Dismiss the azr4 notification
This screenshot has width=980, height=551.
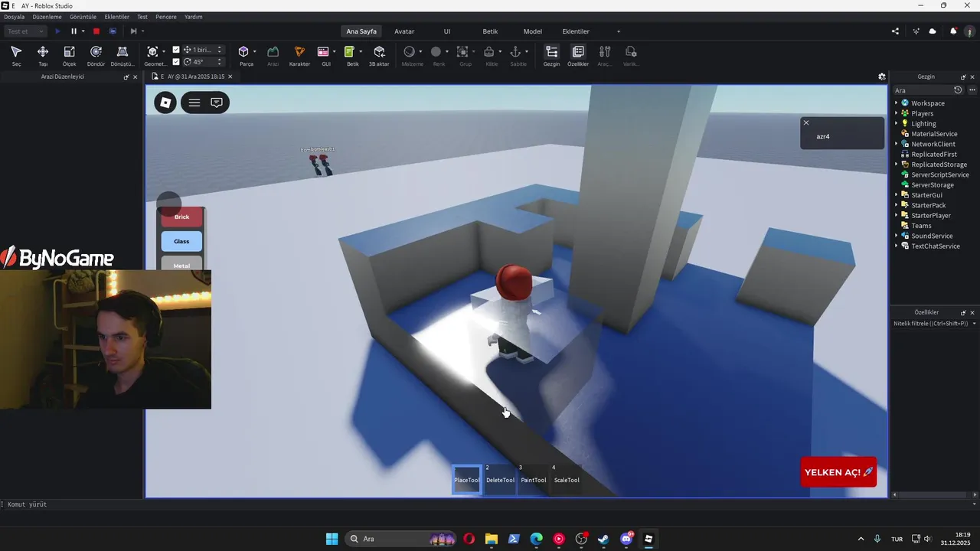(x=805, y=122)
